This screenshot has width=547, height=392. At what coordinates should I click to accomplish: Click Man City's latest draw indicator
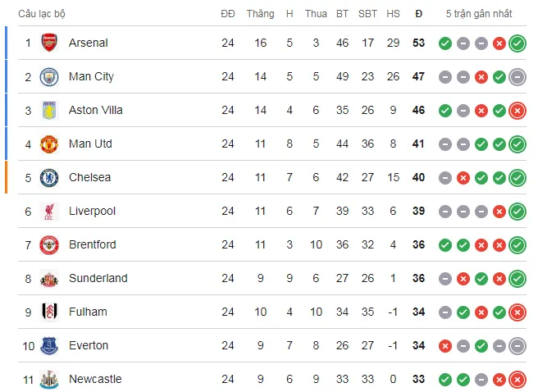pyautogui.click(x=517, y=76)
